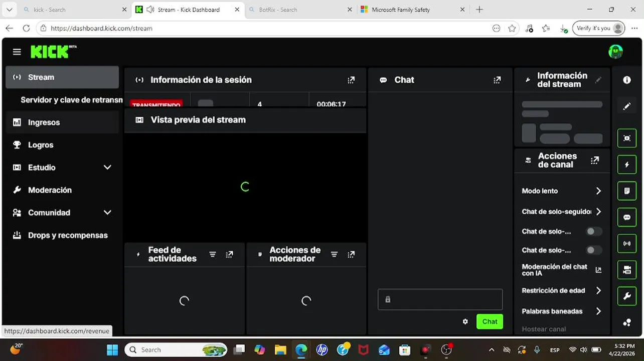This screenshot has height=361, width=644.
Task: Open Ingresos in the sidebar
Action: pos(62,122)
